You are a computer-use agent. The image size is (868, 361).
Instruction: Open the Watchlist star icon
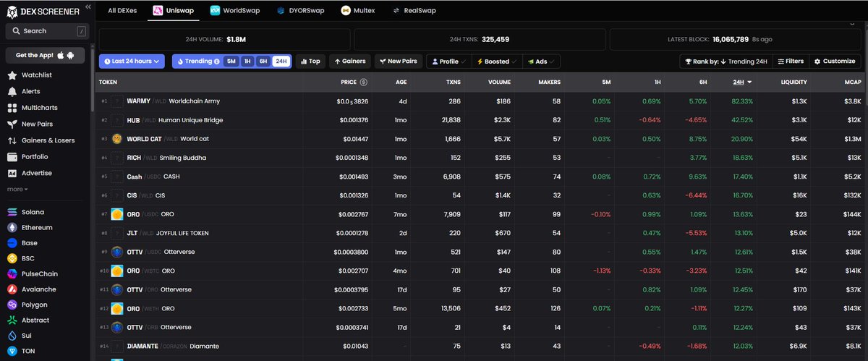(12, 75)
